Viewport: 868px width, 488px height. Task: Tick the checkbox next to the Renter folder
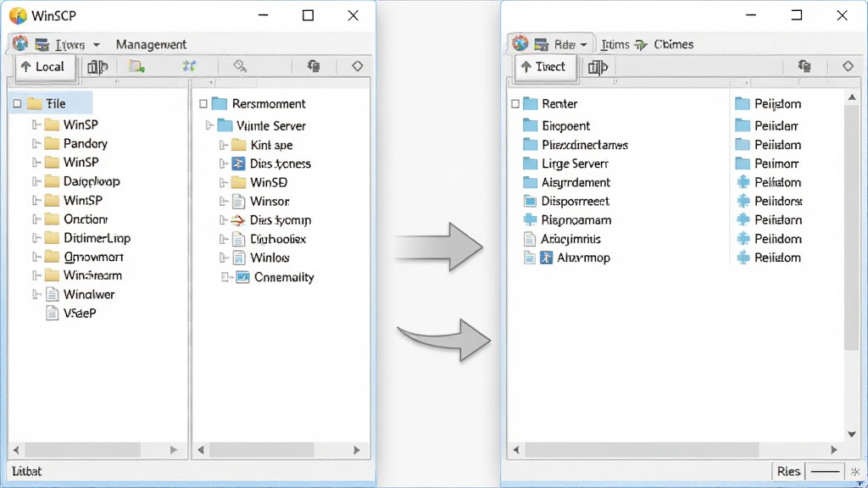(x=515, y=103)
